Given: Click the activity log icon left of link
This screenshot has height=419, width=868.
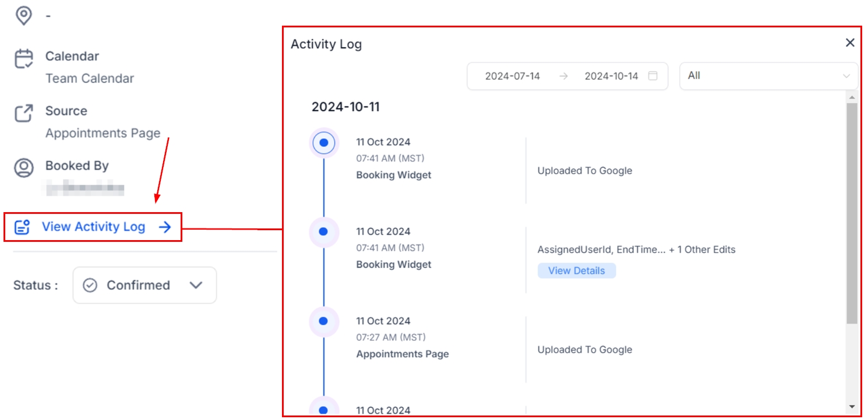Looking at the screenshot, I should click(x=22, y=227).
